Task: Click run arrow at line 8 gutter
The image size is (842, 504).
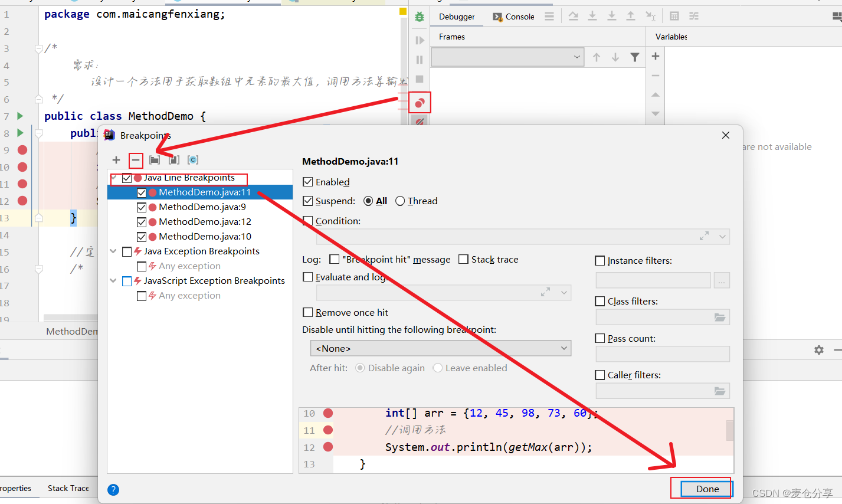Action: pyautogui.click(x=20, y=133)
